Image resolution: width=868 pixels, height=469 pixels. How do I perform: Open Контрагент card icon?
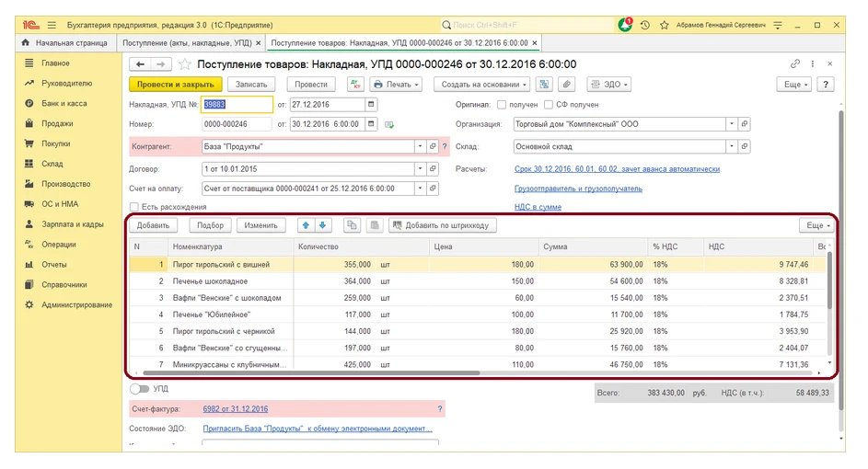(x=433, y=146)
